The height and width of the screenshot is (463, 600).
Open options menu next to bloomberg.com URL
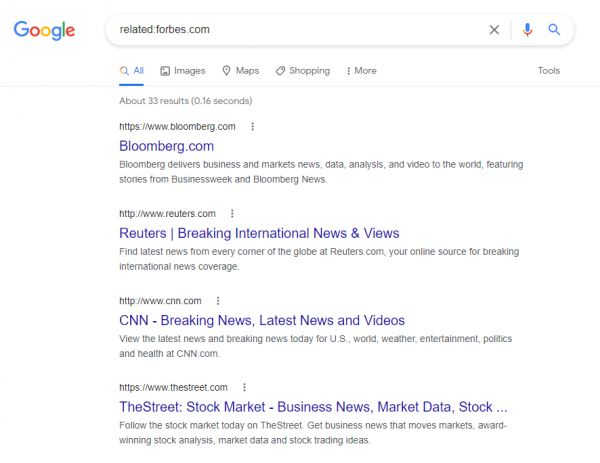point(252,127)
